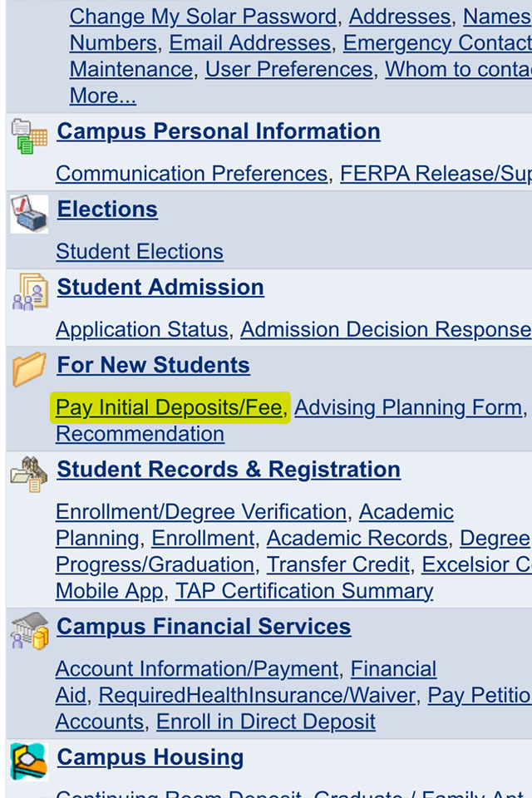Open Communication Preferences
532x798 pixels.
[x=191, y=174]
